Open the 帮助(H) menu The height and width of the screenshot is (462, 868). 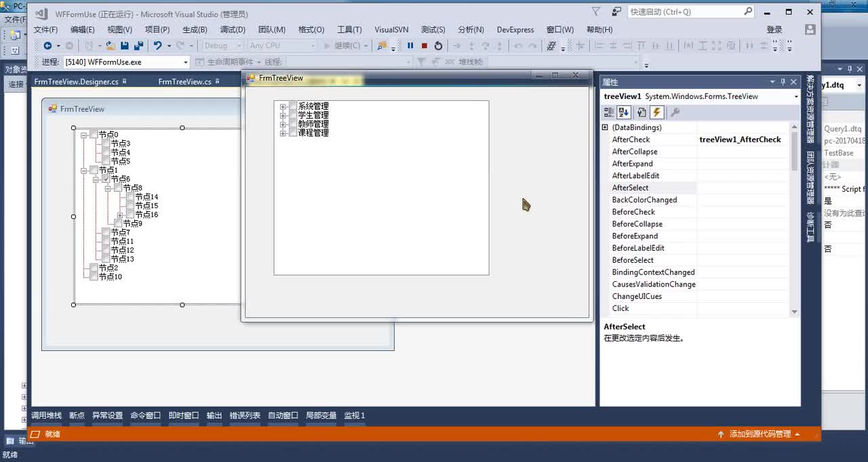[599, 29]
